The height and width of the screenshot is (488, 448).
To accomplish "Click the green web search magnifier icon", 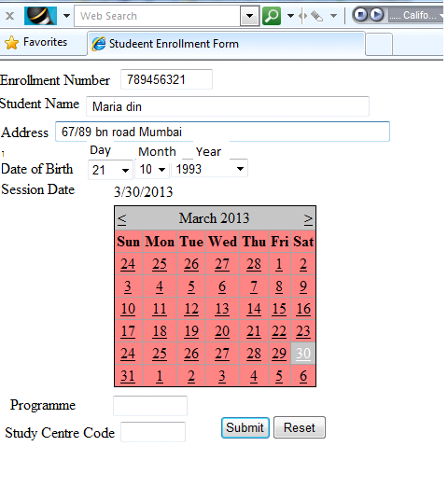I will 272,16.
